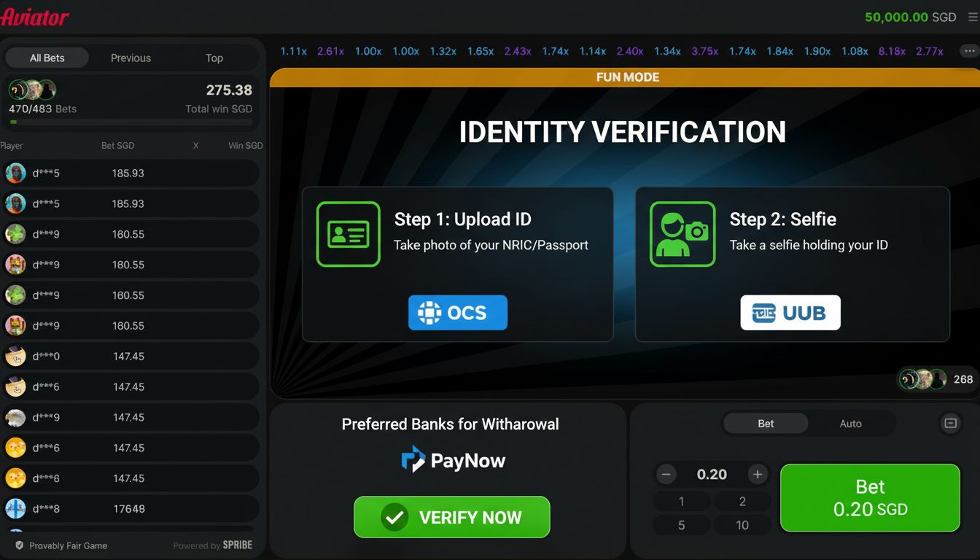Image resolution: width=980 pixels, height=560 pixels.
Task: Click the 8.18x multiplier in history
Action: click(892, 51)
